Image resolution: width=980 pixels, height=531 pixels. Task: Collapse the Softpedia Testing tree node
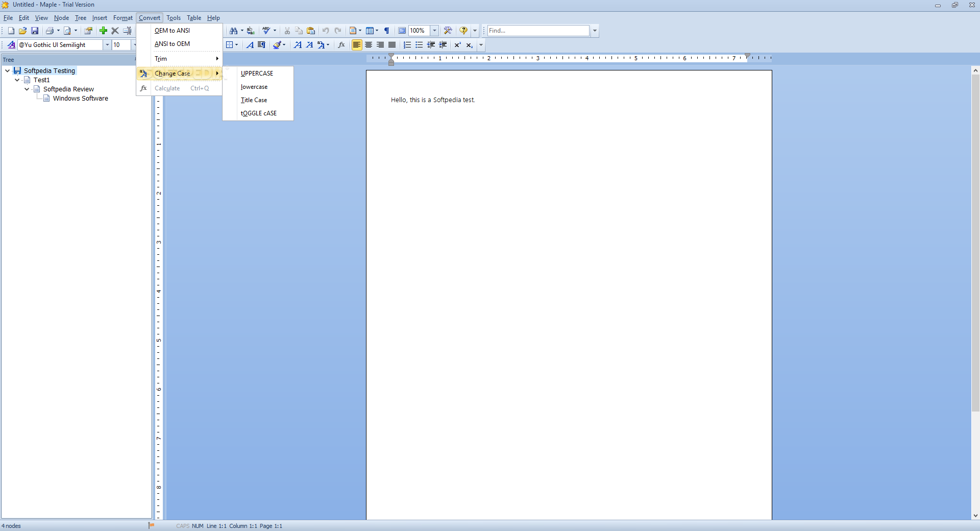8,70
